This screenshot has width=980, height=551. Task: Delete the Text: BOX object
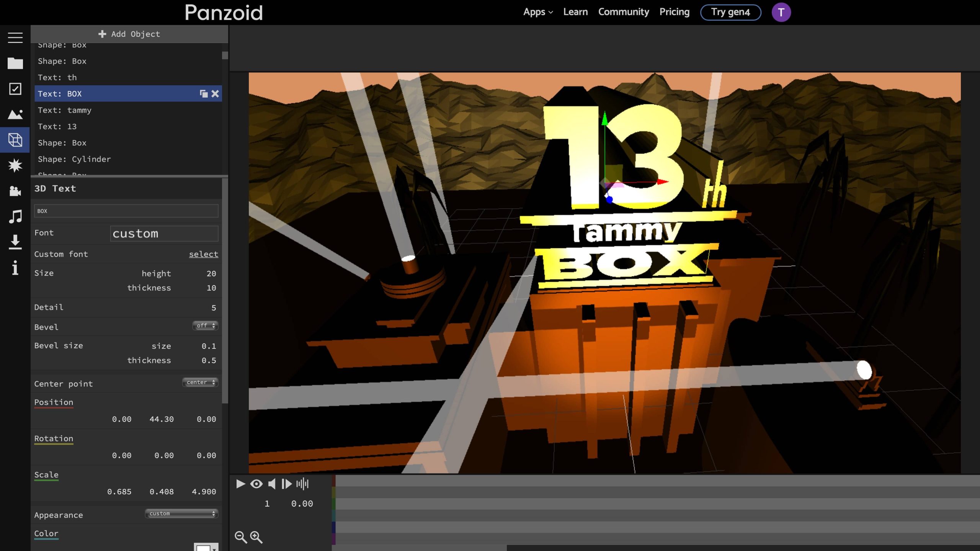[215, 94]
